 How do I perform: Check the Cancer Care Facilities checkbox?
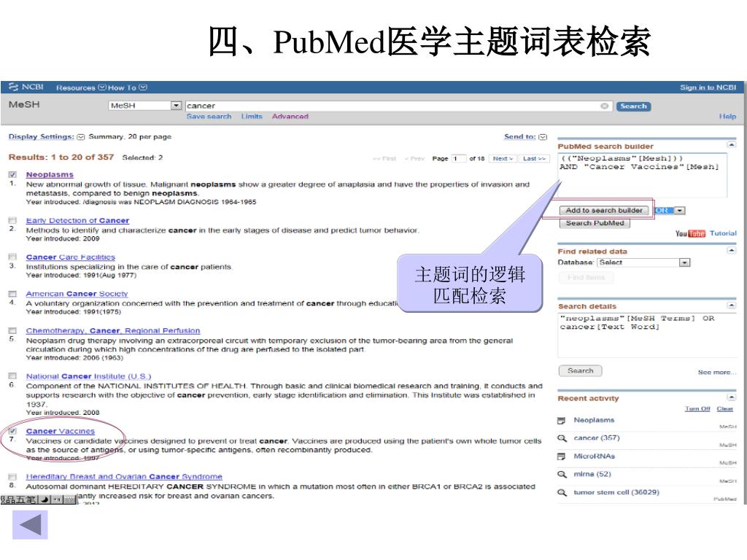[x=12, y=257]
